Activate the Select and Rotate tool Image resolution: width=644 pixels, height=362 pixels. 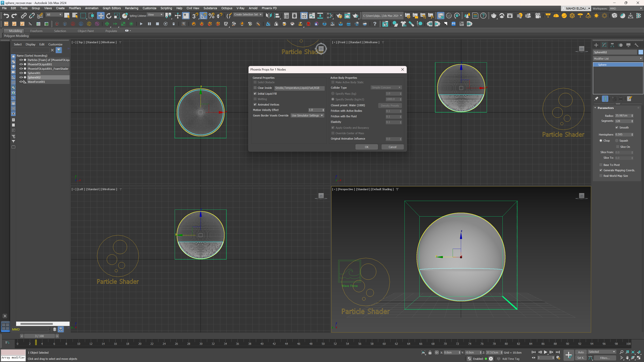point(109,16)
